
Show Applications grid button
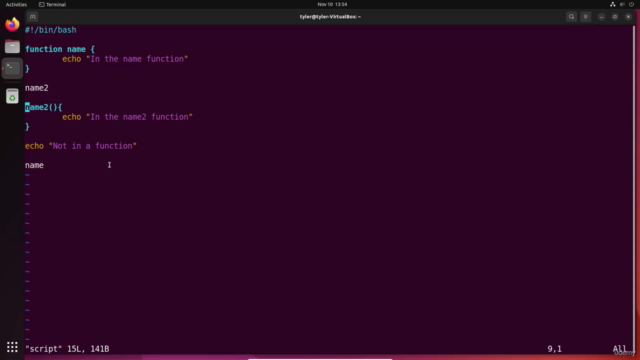pyautogui.click(x=12, y=347)
